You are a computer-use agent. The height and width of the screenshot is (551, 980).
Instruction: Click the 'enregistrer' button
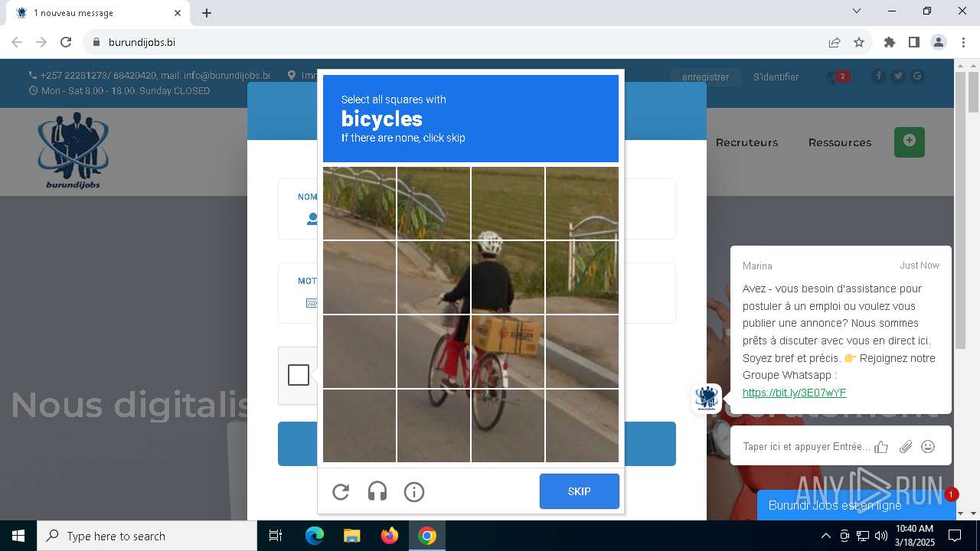pyautogui.click(x=706, y=77)
